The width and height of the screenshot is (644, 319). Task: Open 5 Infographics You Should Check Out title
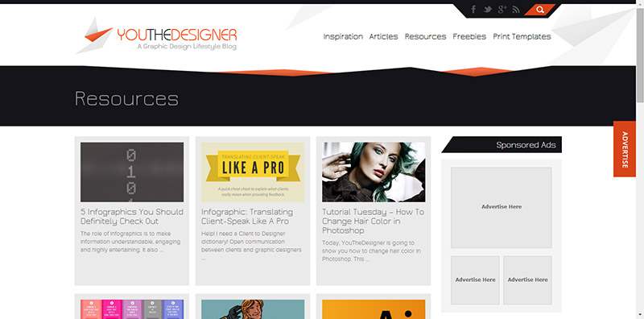tap(132, 217)
